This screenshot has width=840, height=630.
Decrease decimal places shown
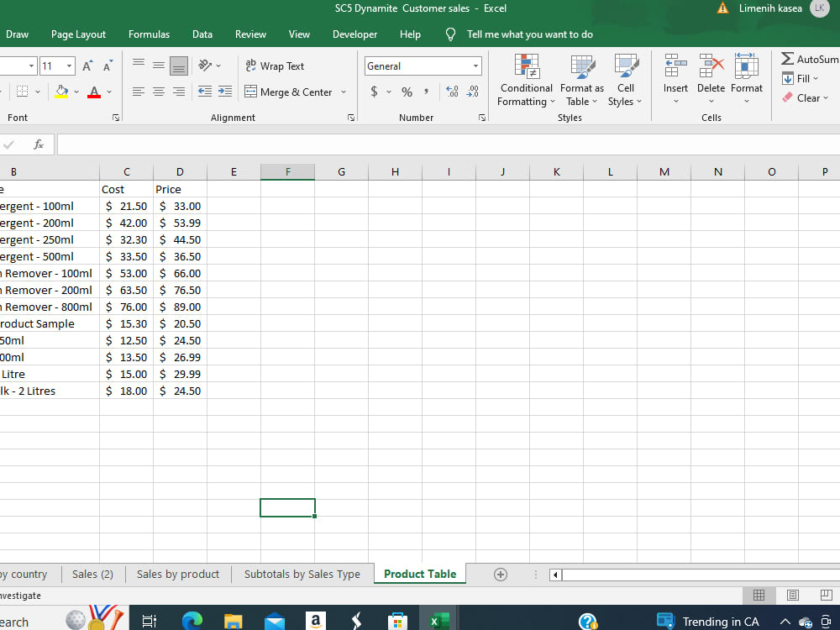click(472, 92)
